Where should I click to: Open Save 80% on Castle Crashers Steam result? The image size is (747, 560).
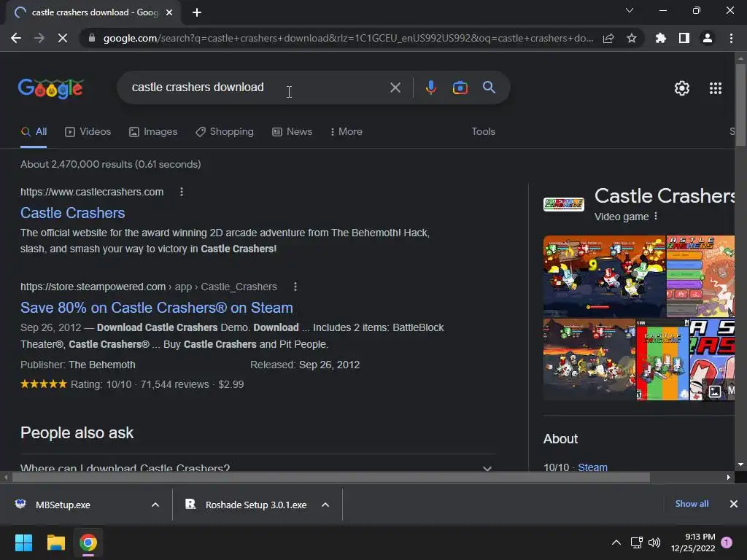point(156,308)
